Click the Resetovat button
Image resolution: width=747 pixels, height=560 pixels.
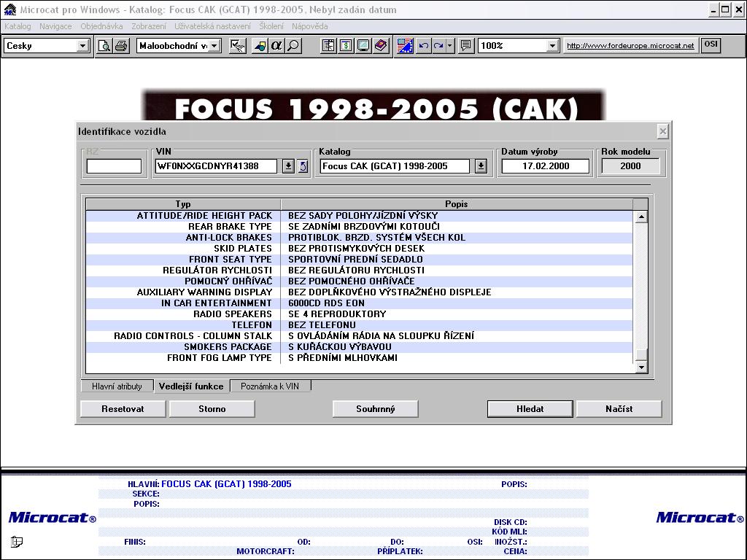[x=123, y=409]
